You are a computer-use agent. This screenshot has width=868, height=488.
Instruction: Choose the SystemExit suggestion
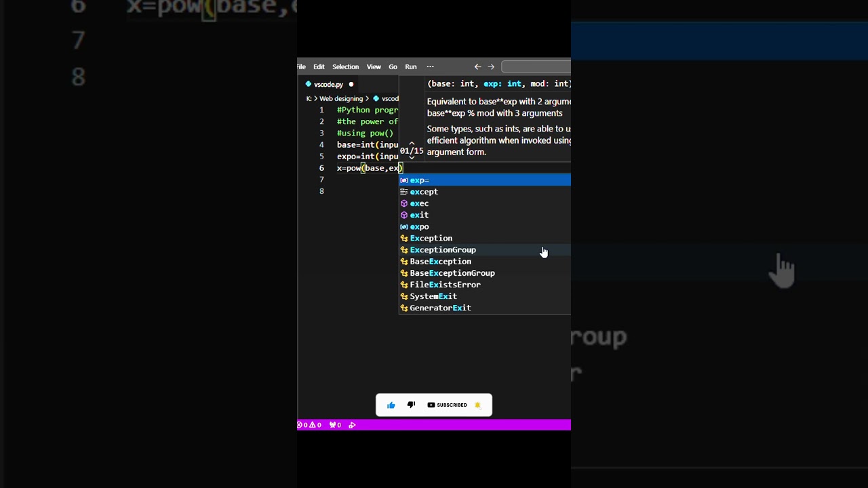pos(485,296)
